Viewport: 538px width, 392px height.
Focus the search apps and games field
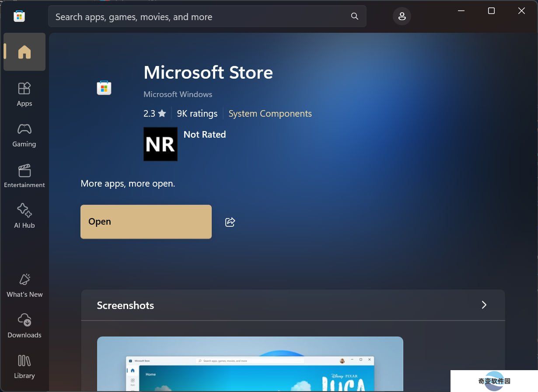tap(207, 17)
